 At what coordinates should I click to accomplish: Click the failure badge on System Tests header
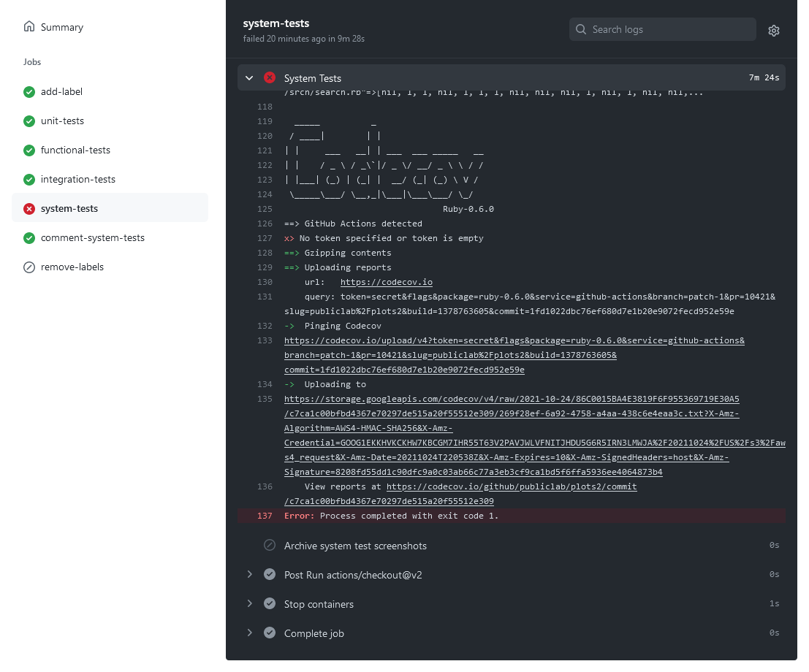(270, 78)
